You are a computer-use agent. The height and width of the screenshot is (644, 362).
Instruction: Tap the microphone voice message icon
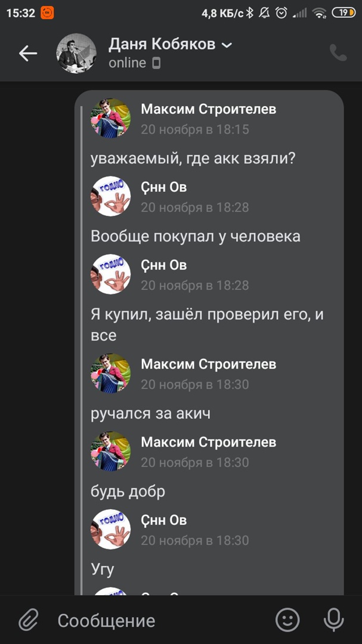333,620
